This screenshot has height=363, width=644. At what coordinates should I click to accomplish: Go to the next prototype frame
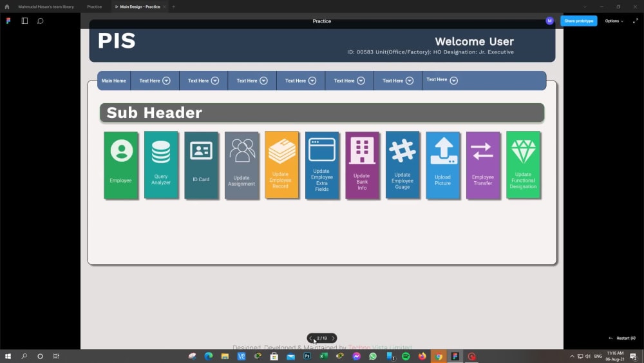pyautogui.click(x=333, y=338)
